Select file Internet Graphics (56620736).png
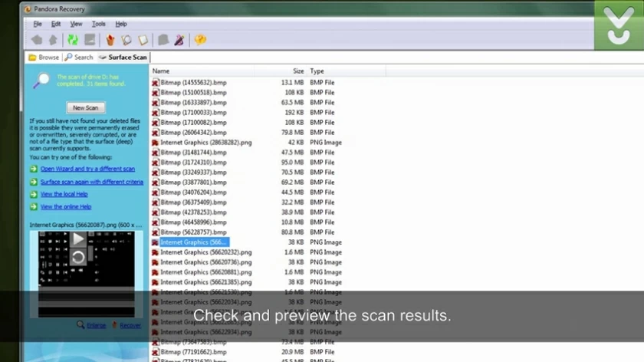This screenshot has height=362, width=644. [205, 262]
